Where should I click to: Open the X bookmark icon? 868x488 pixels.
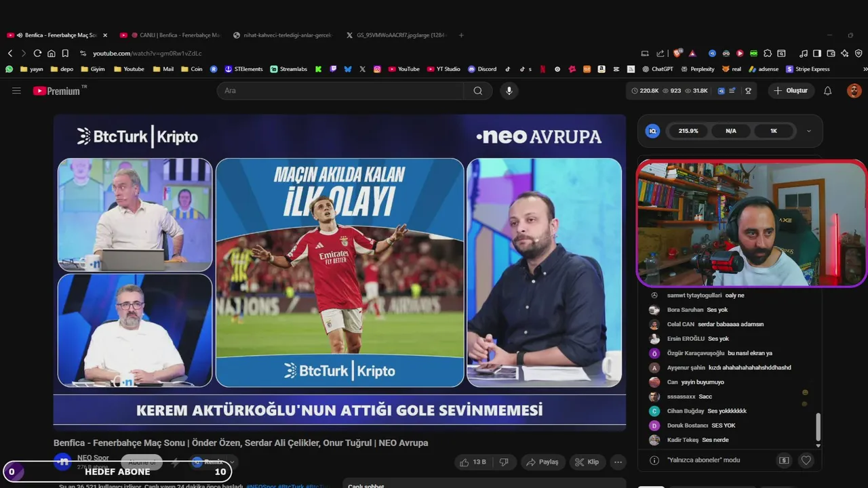tap(363, 69)
